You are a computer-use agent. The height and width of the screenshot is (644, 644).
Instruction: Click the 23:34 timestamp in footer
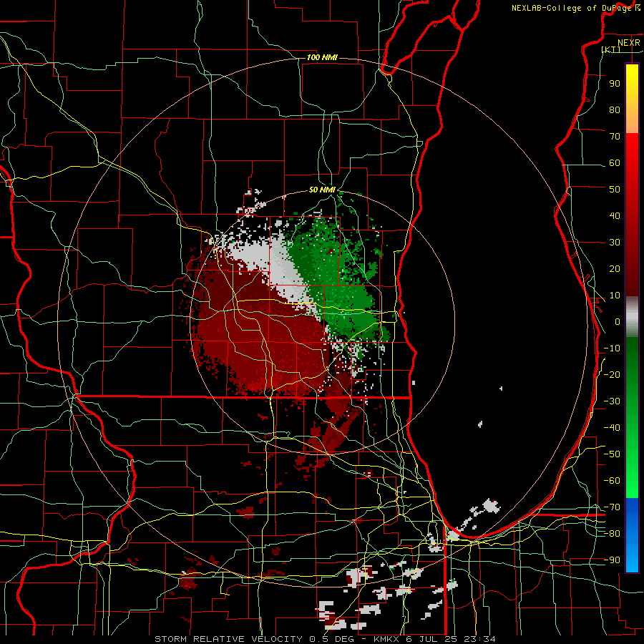(479, 639)
